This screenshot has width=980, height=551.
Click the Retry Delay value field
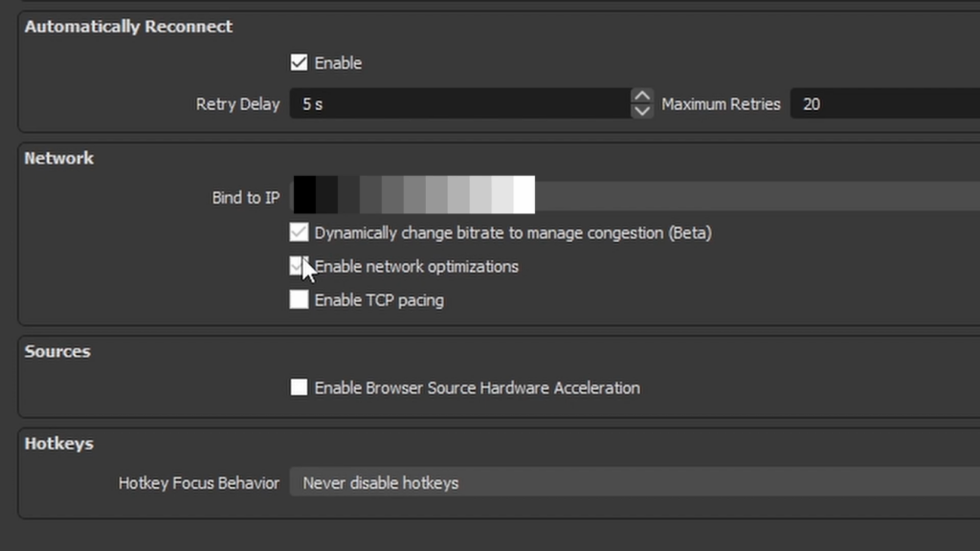(459, 103)
